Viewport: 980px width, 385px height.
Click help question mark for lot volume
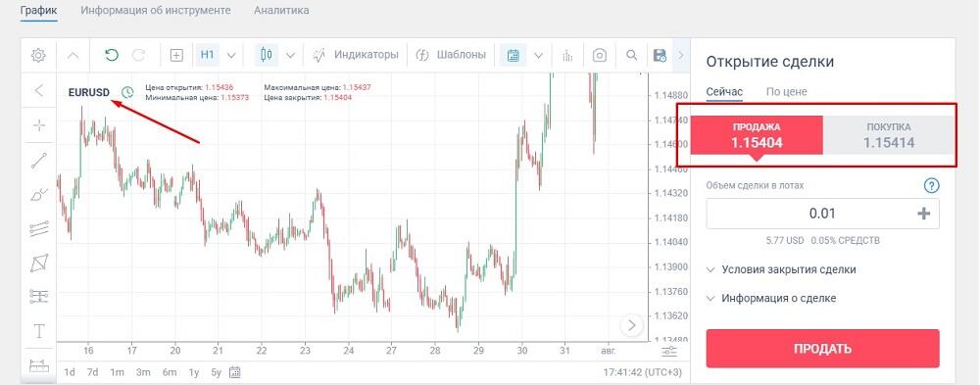click(x=931, y=185)
